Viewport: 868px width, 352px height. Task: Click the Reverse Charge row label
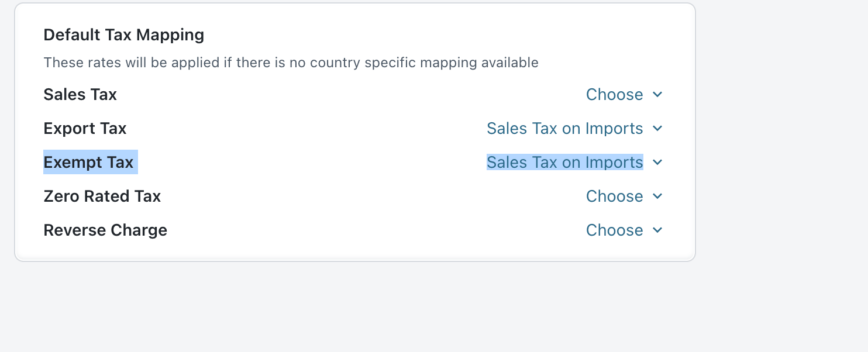pyautogui.click(x=105, y=230)
